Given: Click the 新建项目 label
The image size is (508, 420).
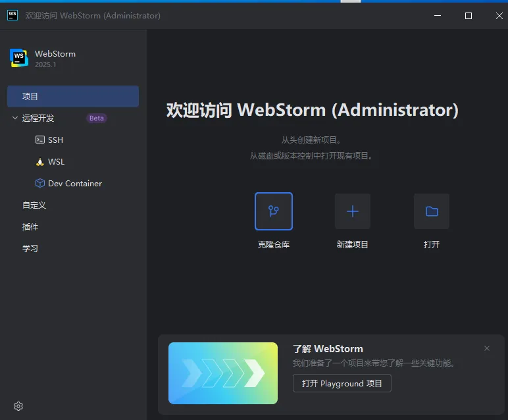Looking at the screenshot, I should click(x=352, y=244).
